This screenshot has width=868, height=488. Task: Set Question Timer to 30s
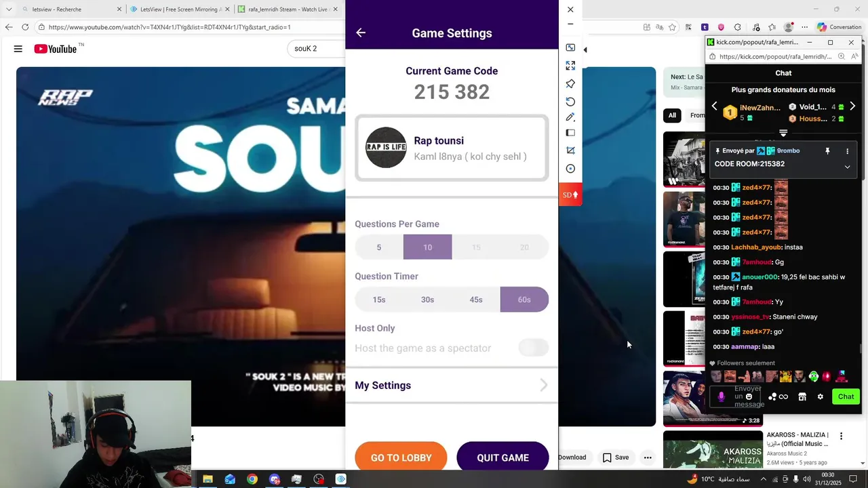[x=427, y=300]
